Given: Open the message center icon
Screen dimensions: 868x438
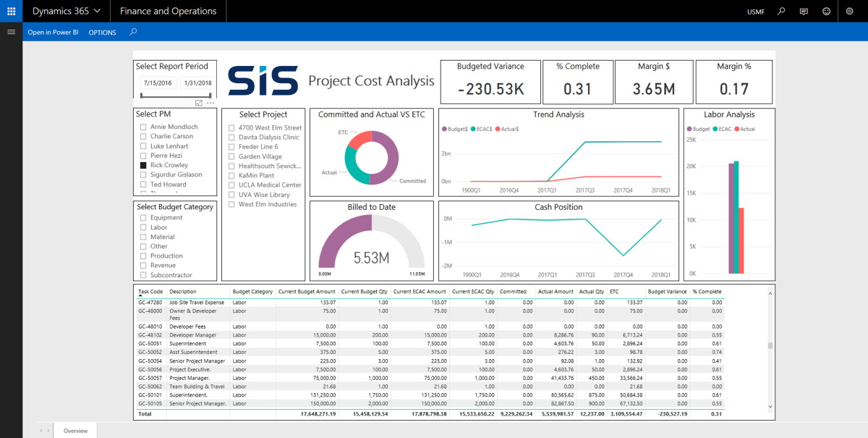Looking at the screenshot, I should [804, 11].
